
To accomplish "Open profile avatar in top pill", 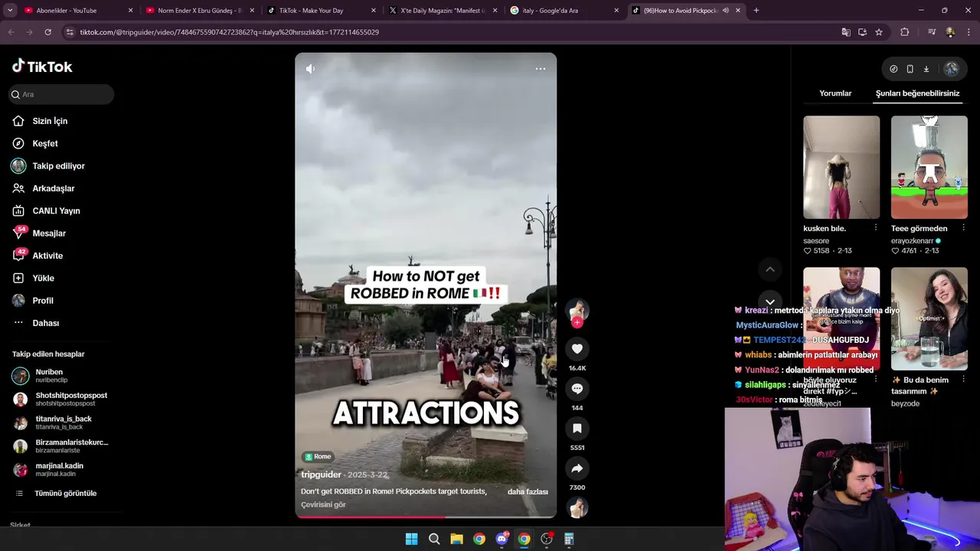I will [951, 69].
